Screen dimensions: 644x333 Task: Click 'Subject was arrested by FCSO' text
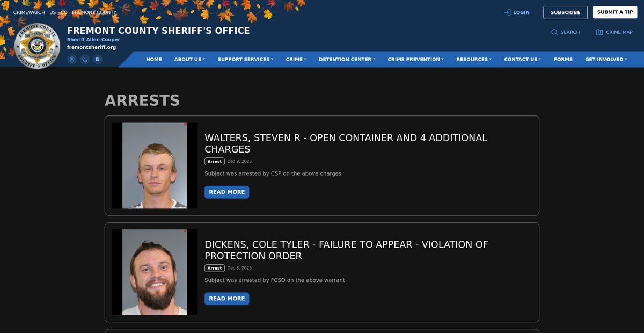[x=275, y=280]
